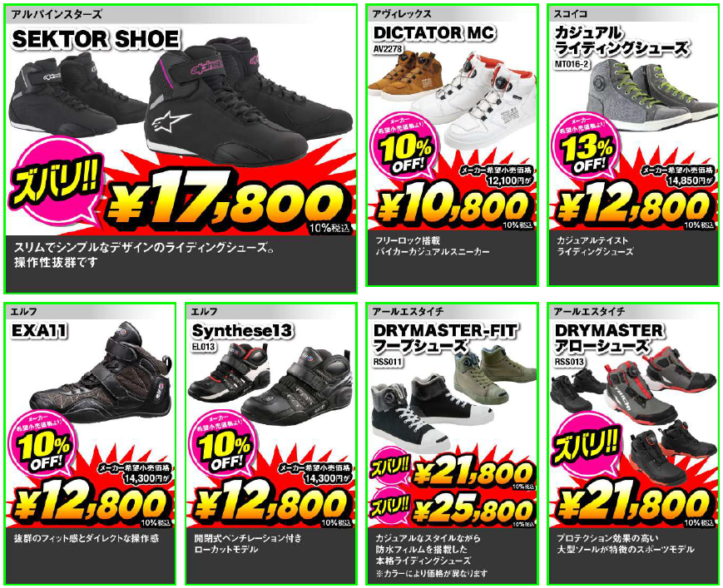Select the olive DRYMASTER-FIT hoop shoe image
This screenshot has width=723, height=588.
493,376
